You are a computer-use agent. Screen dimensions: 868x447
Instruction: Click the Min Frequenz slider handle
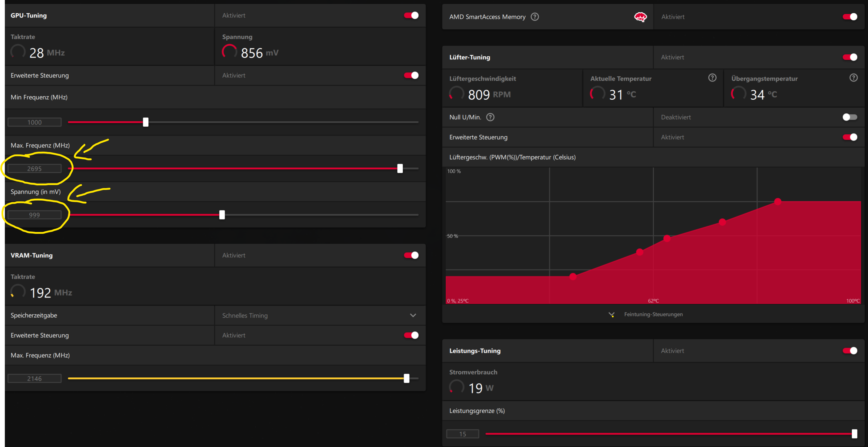coord(146,122)
